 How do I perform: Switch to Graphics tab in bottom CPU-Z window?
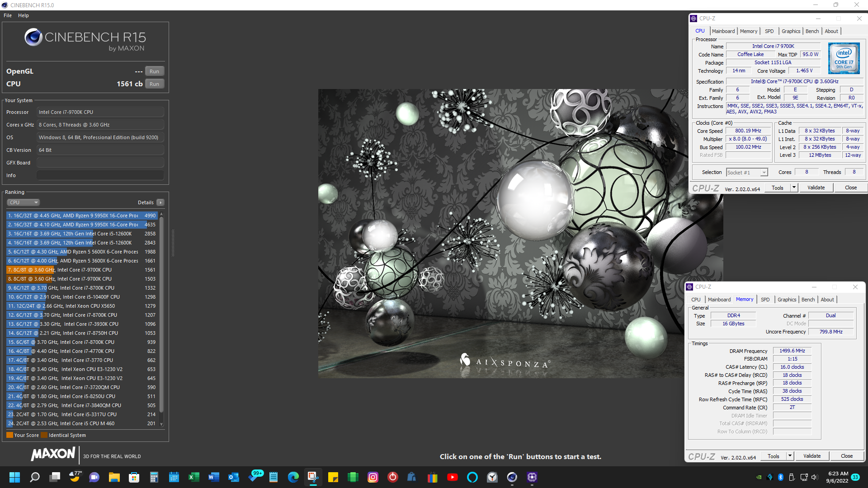tap(787, 300)
